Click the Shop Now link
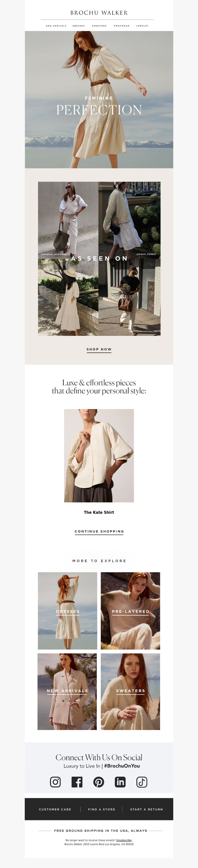The image size is (198, 868). coord(99,349)
